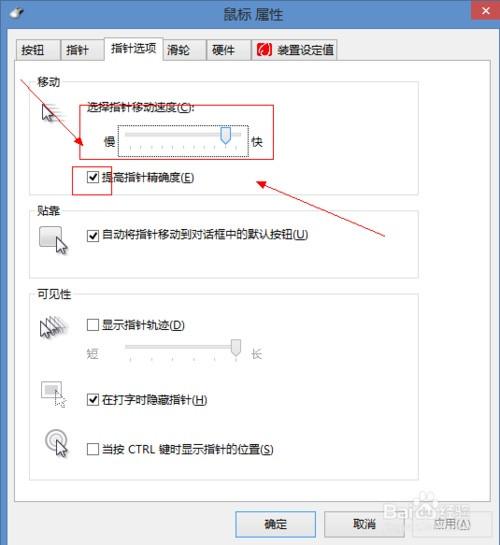Toggle 提高指针精确度 checkbox
The height and width of the screenshot is (545, 500).
tap(93, 177)
